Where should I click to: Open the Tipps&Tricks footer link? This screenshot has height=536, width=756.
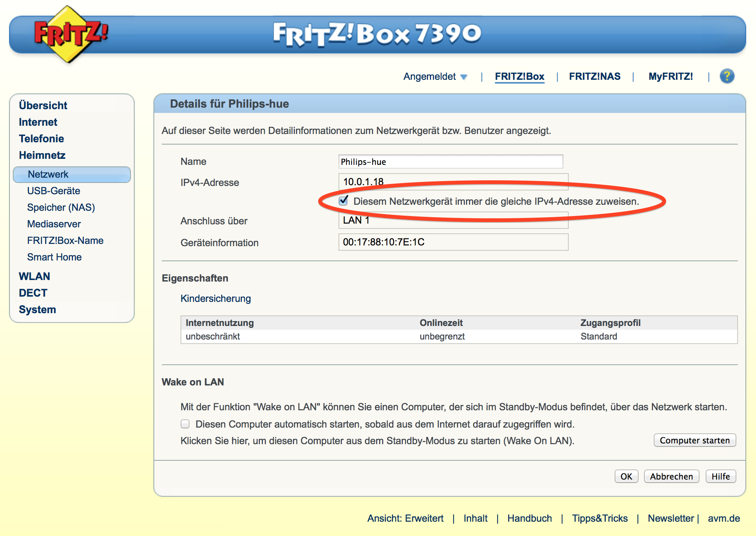click(x=600, y=518)
